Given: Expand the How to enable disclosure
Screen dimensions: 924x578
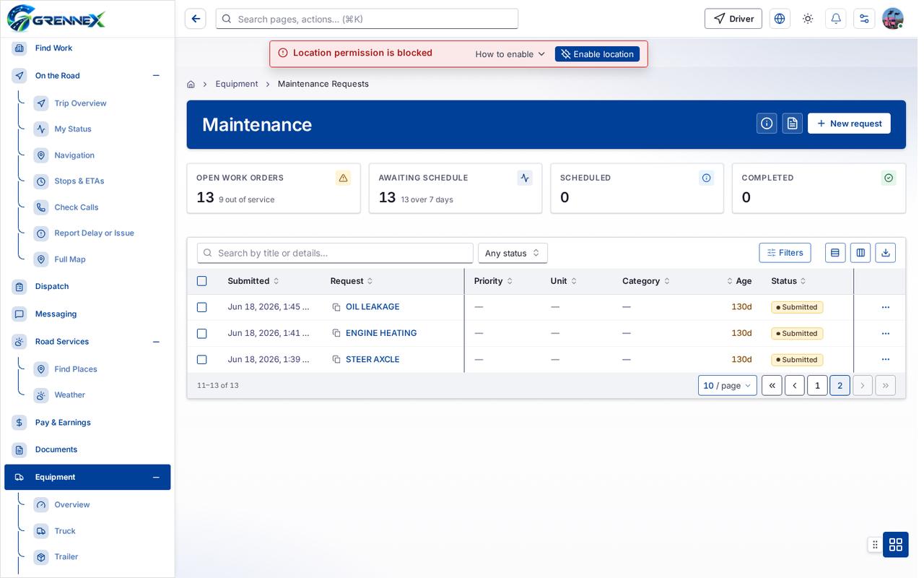Looking at the screenshot, I should (x=510, y=54).
